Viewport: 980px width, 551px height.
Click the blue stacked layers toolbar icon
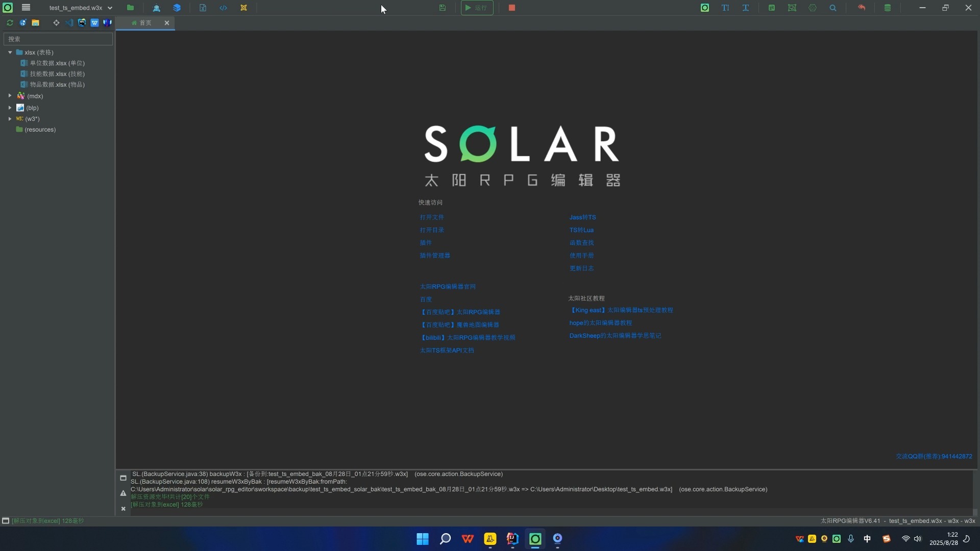point(177,8)
